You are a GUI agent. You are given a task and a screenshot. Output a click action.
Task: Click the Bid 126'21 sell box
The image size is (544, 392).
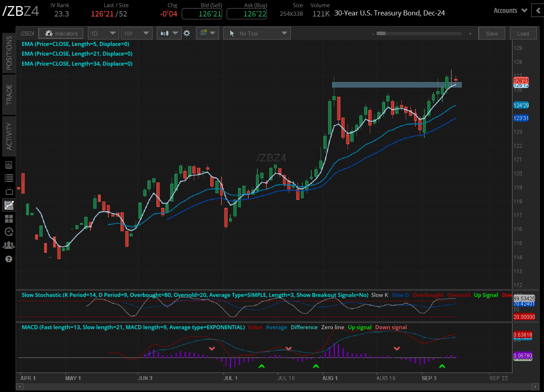(x=202, y=14)
